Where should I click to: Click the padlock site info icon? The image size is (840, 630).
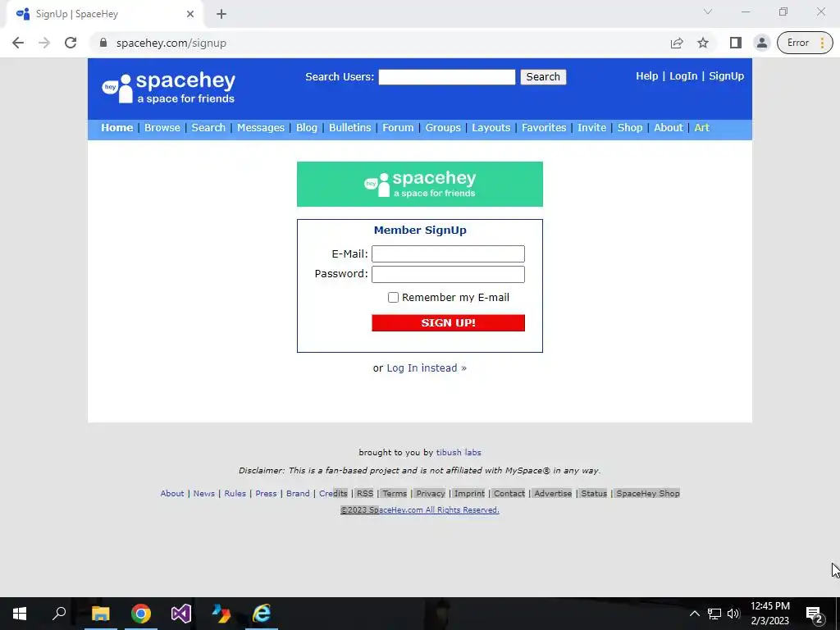coord(103,43)
